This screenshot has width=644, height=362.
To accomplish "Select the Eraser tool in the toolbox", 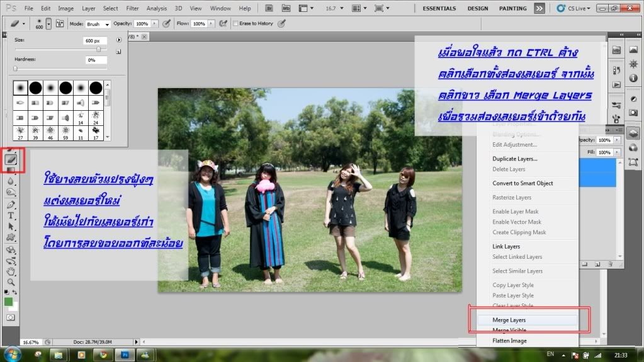I will (x=11, y=159).
